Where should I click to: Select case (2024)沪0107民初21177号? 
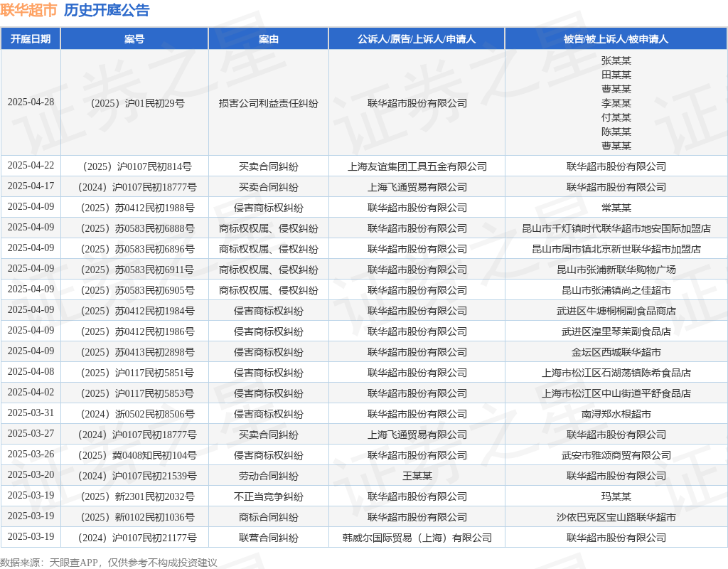[x=137, y=538]
